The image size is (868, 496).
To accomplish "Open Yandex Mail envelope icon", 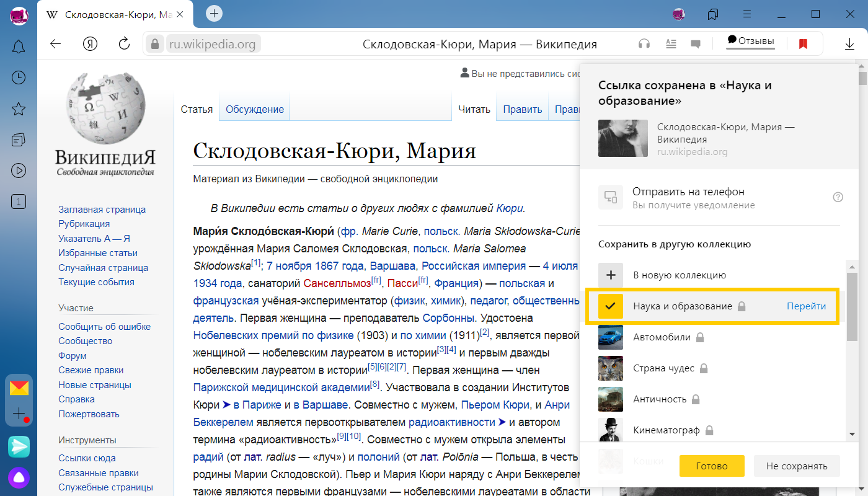I will (19, 388).
